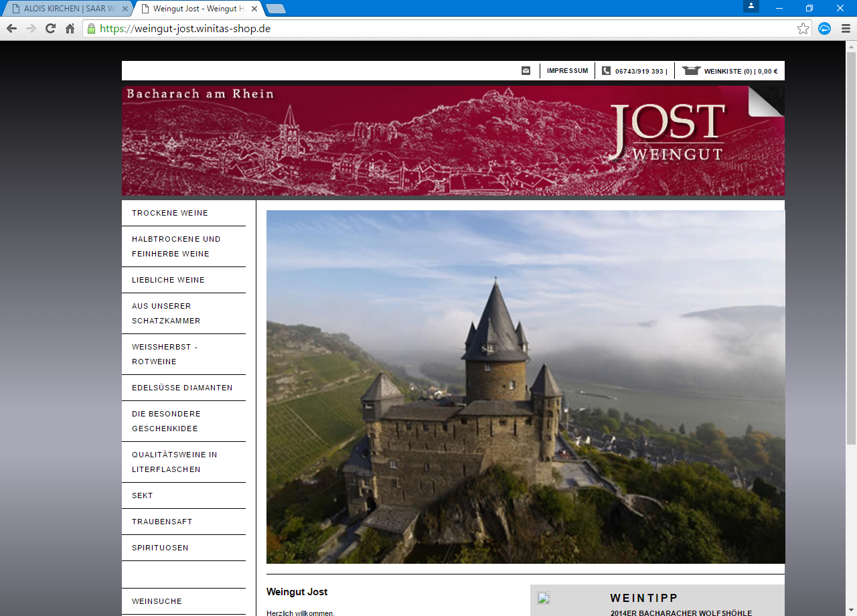
Task: Click the browser reload button
Action: point(50,29)
